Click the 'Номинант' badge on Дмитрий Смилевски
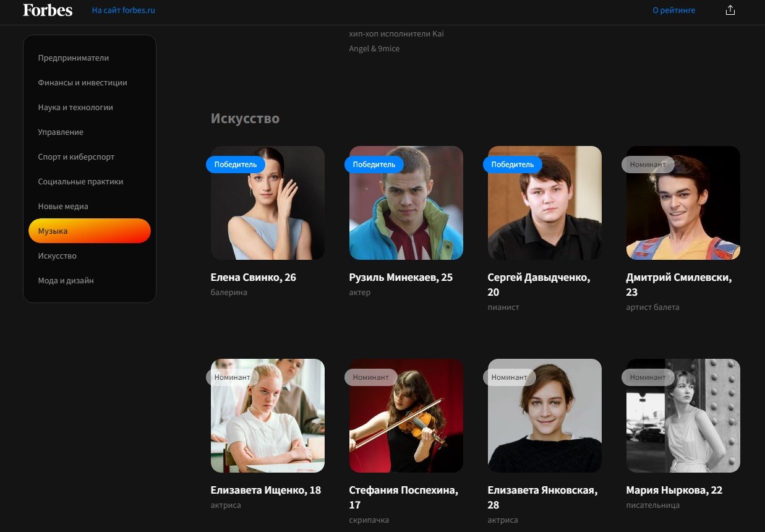The width and height of the screenshot is (765, 532). [x=648, y=164]
